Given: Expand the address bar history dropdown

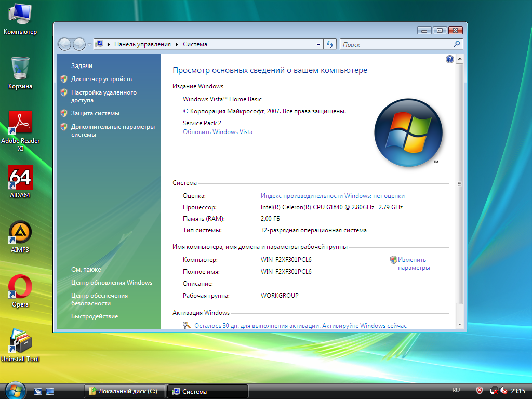Looking at the screenshot, I should tap(318, 45).
